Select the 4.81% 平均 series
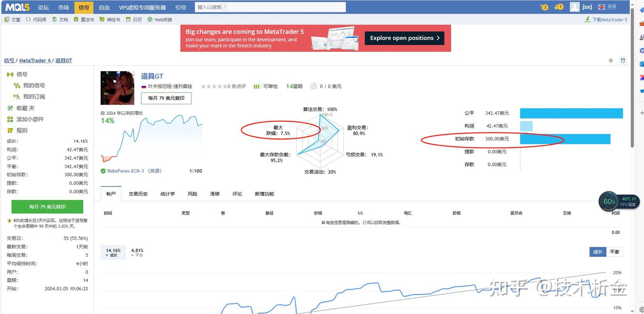Viewport: 644px width, 314px height. [x=137, y=253]
